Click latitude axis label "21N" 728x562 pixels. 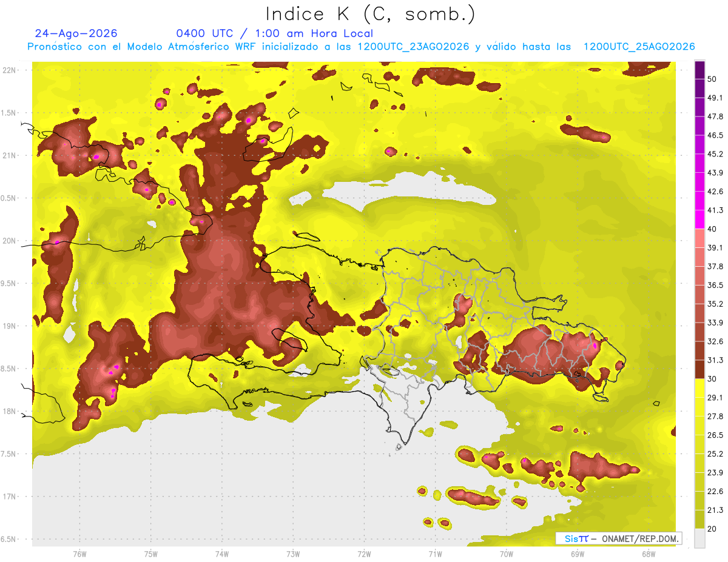coord(10,155)
